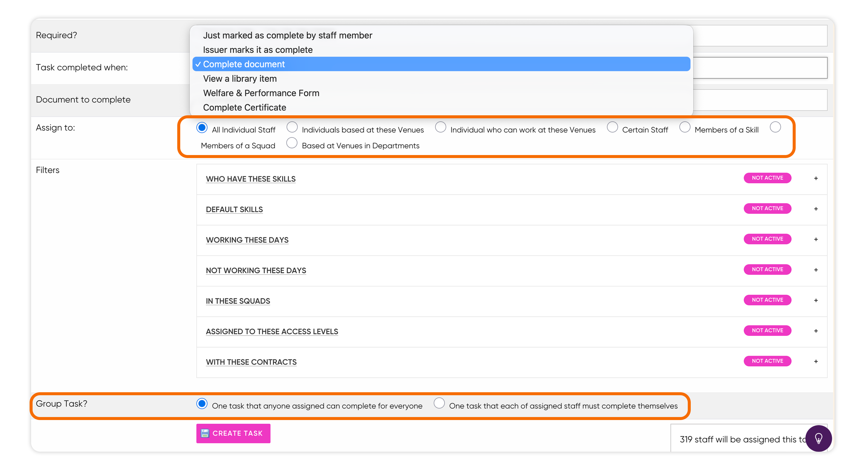The image size is (868, 472).
Task: Click the Create Task button
Action: (x=233, y=433)
